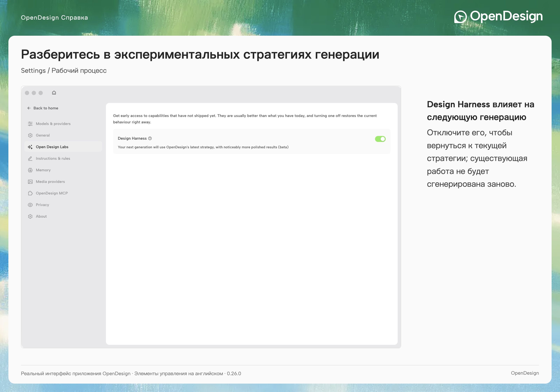This screenshot has height=392, width=560.
Task: Select OpenDesign MCP in the sidebar
Action: [63, 193]
